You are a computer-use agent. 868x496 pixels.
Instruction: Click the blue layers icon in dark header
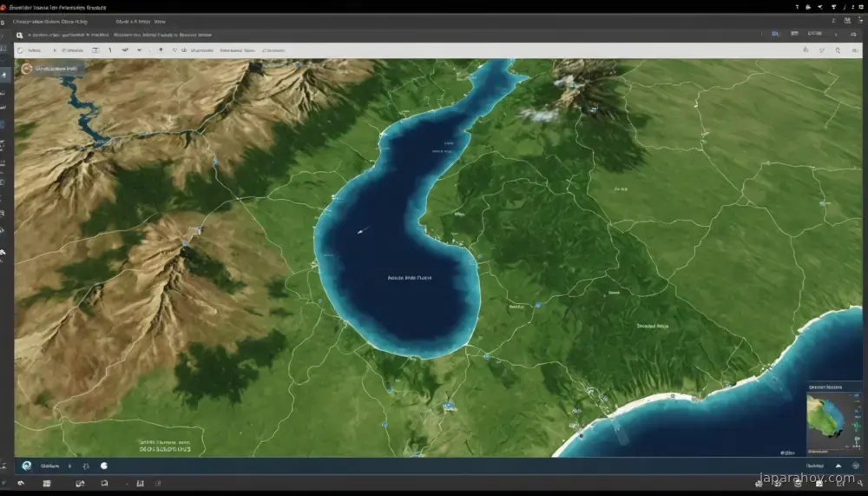coord(775,34)
